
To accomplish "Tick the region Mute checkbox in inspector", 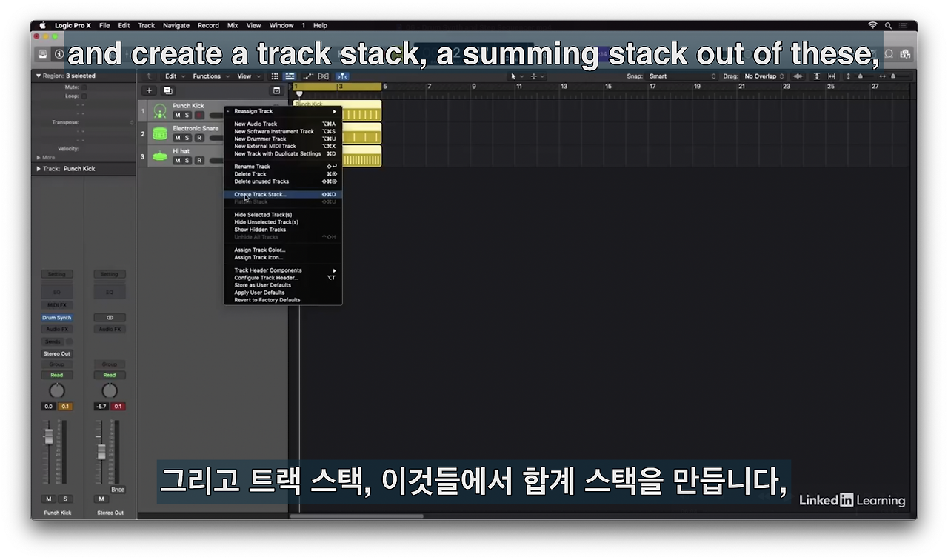I will click(84, 87).
